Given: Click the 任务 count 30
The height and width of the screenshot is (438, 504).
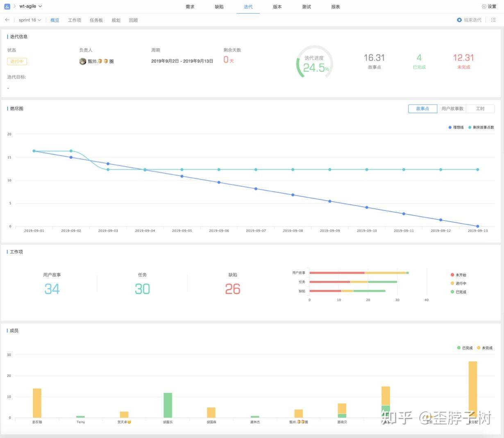Looking at the screenshot, I should tap(142, 289).
